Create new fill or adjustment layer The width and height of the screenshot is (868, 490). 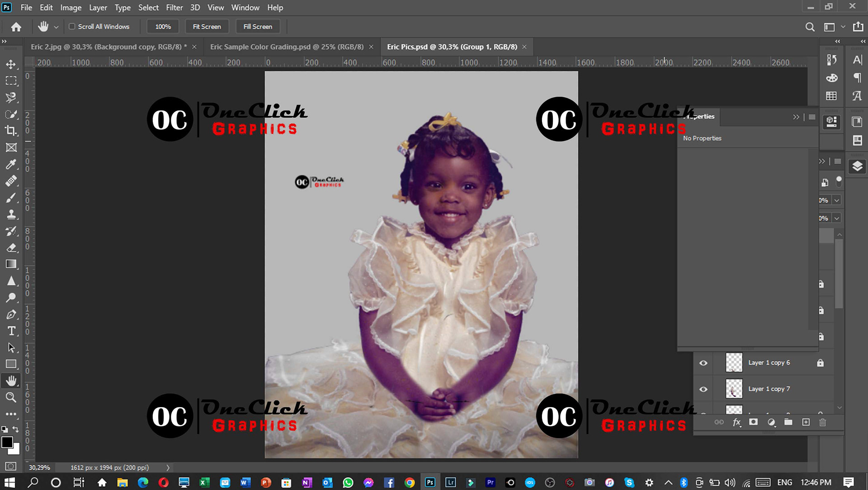(771, 422)
